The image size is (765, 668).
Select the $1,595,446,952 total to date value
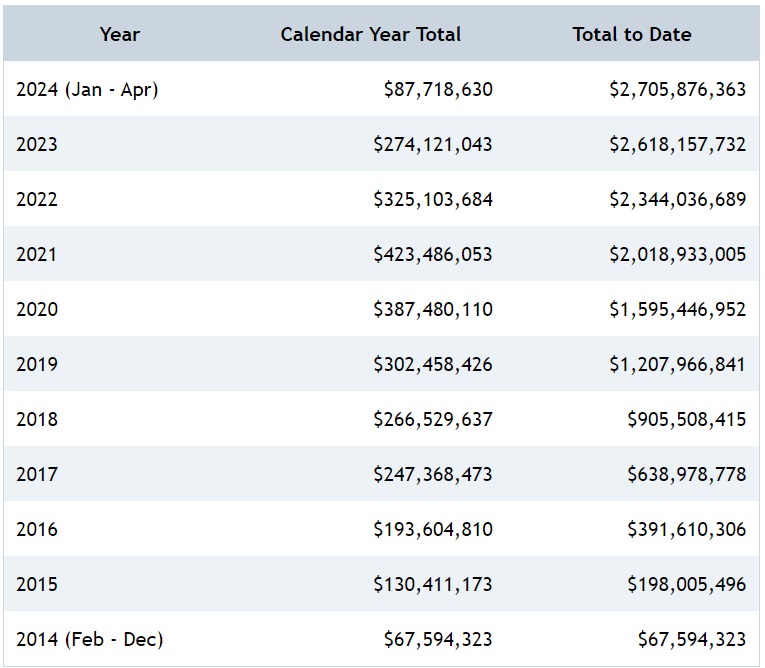coord(677,309)
